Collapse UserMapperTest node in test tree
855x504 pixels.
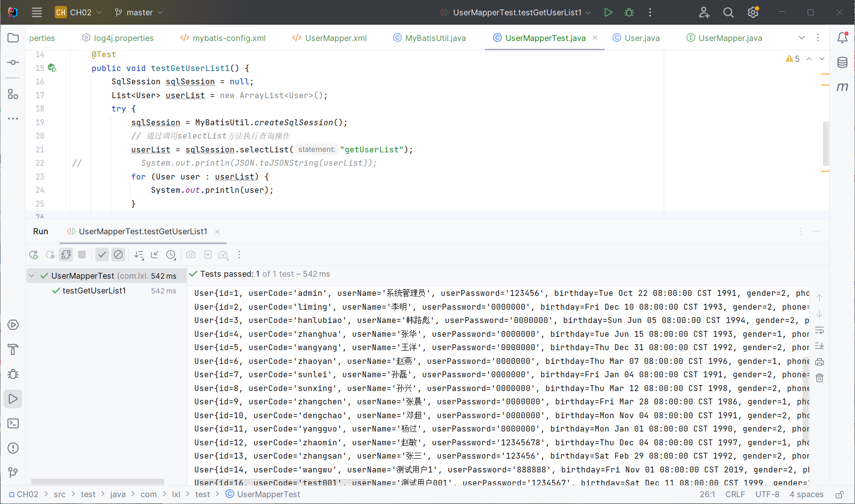pyautogui.click(x=32, y=276)
